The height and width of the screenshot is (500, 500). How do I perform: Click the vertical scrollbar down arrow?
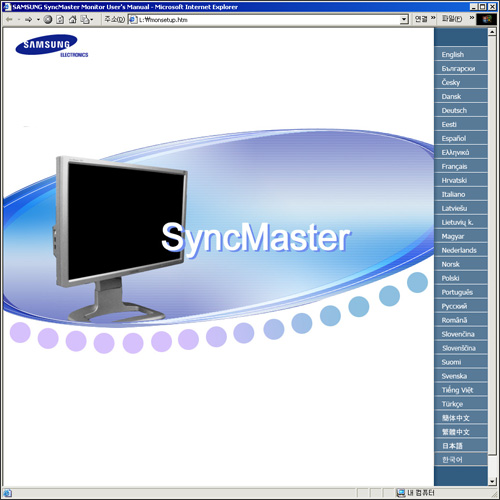click(492, 481)
